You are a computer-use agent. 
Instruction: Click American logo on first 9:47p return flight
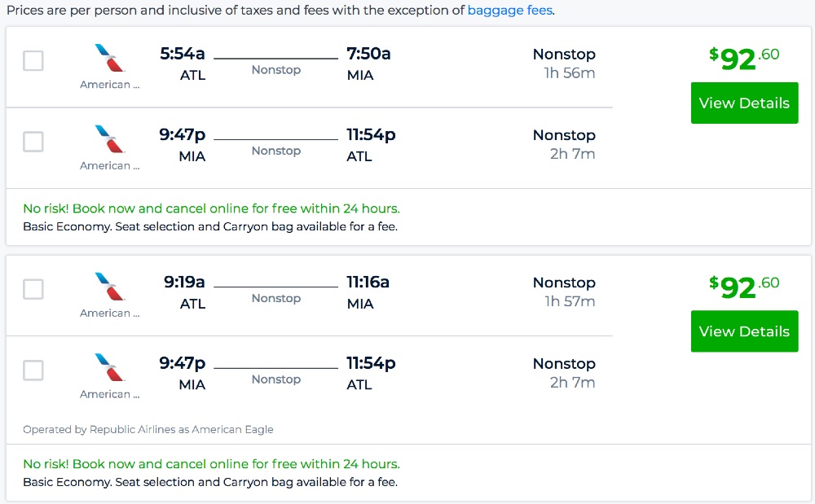[109, 139]
